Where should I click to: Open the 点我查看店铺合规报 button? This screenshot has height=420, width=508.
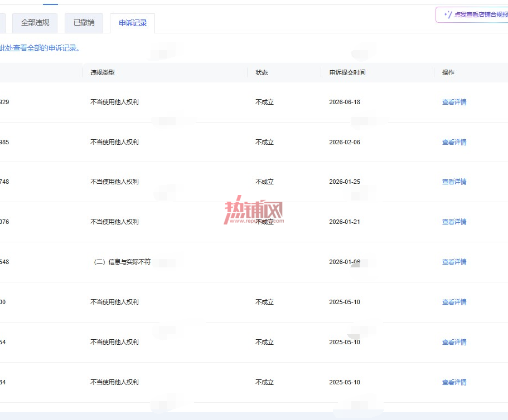tap(472, 15)
